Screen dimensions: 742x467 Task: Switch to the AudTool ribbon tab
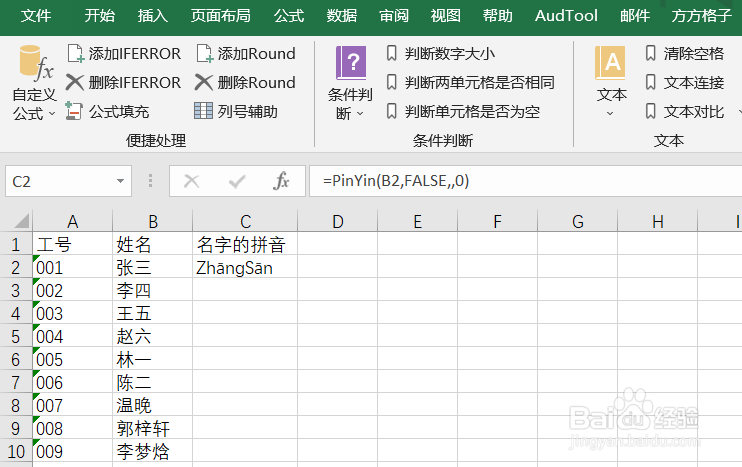(566, 16)
